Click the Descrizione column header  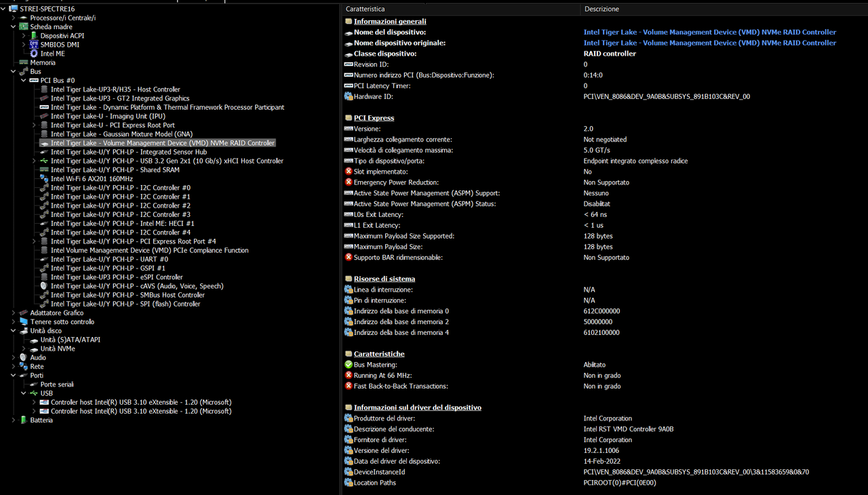[x=724, y=9]
